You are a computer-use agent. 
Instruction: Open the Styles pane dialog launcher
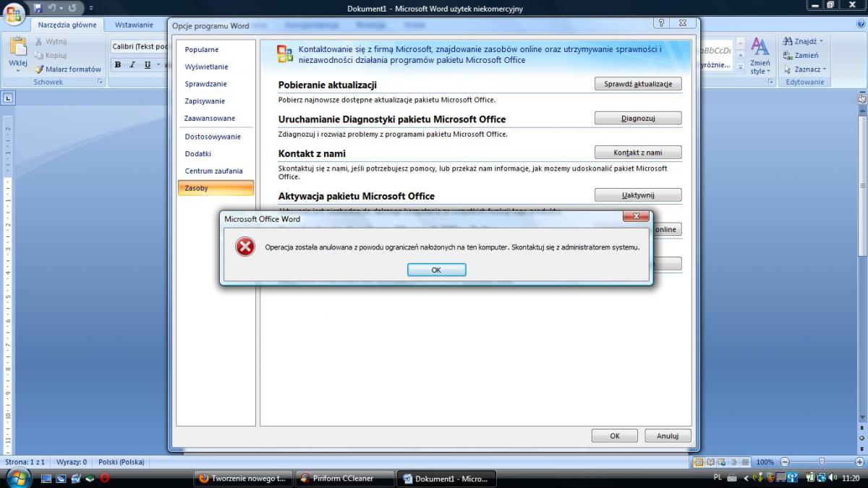[x=770, y=82]
